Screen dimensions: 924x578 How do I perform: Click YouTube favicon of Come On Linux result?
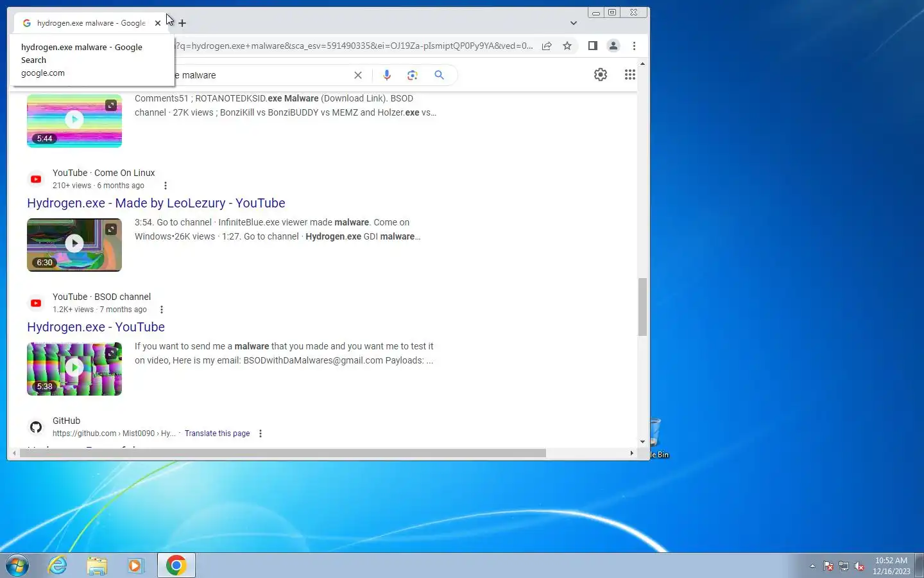pyautogui.click(x=36, y=179)
